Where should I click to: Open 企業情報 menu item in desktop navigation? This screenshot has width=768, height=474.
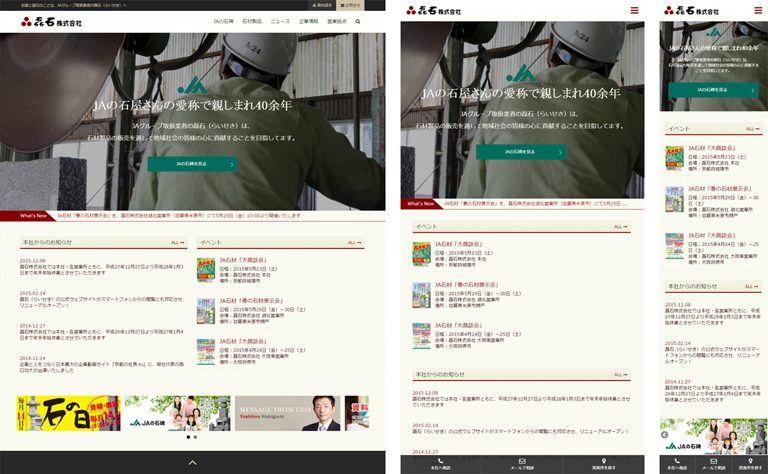tap(309, 22)
